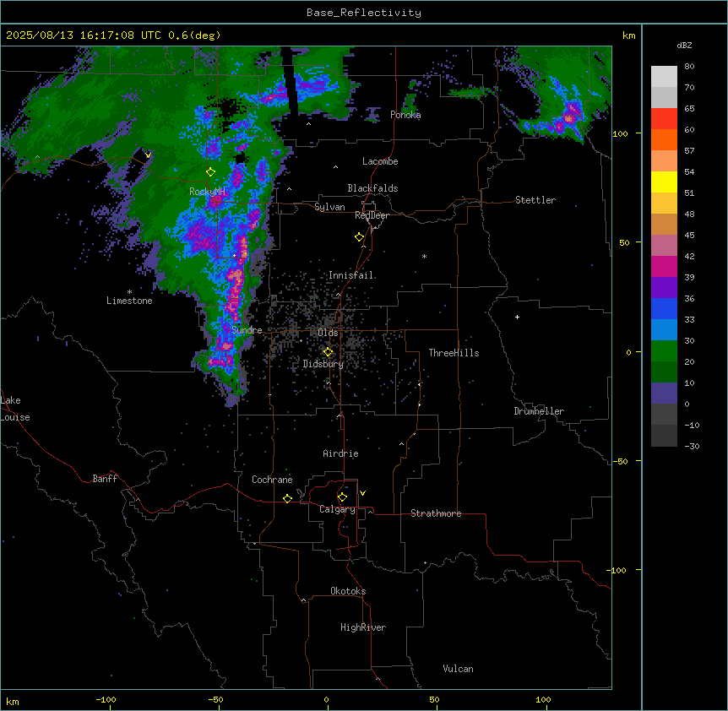This screenshot has height=711, width=728.
Task: Click the -30 value in dBZ legend
Action: (692, 447)
